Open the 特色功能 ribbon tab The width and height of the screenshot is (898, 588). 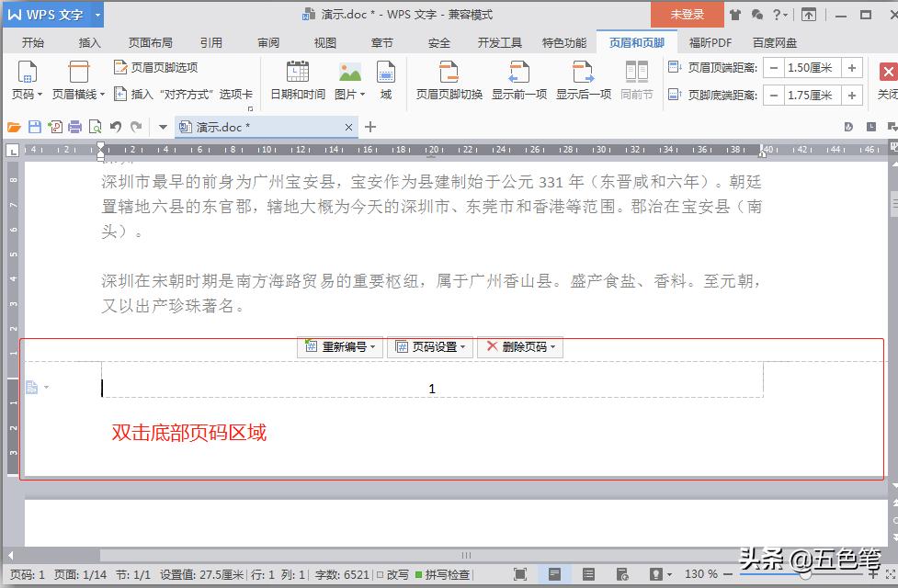[563, 41]
